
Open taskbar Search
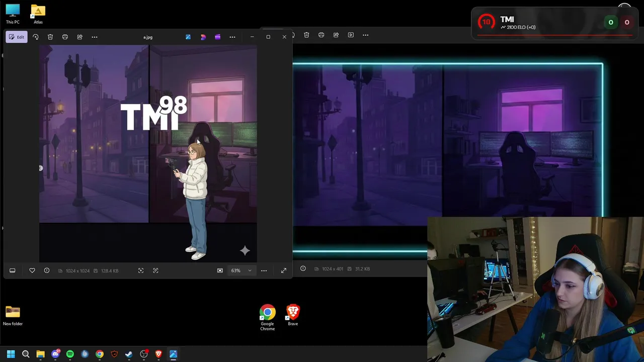click(26, 354)
